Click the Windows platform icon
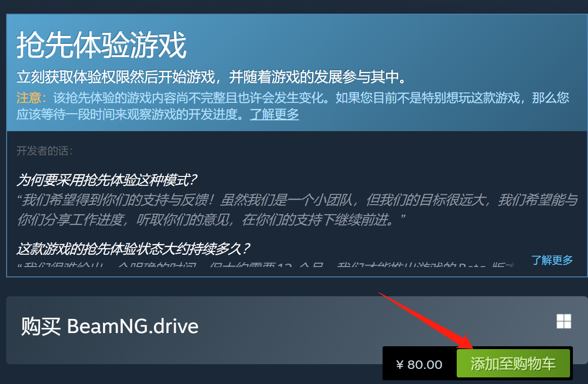Image resolution: width=588 pixels, height=384 pixels. pyautogui.click(x=564, y=321)
